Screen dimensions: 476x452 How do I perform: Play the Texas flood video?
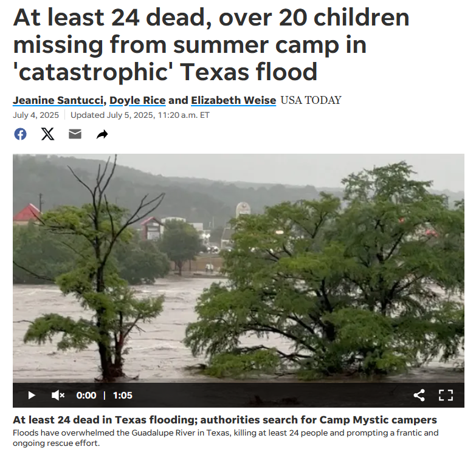click(x=32, y=395)
